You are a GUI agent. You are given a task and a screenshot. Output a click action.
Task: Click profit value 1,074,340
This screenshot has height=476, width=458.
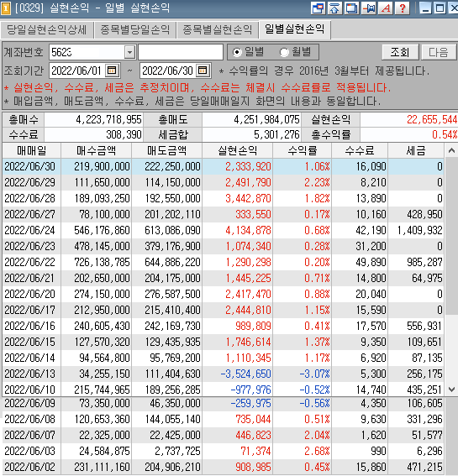click(248, 246)
